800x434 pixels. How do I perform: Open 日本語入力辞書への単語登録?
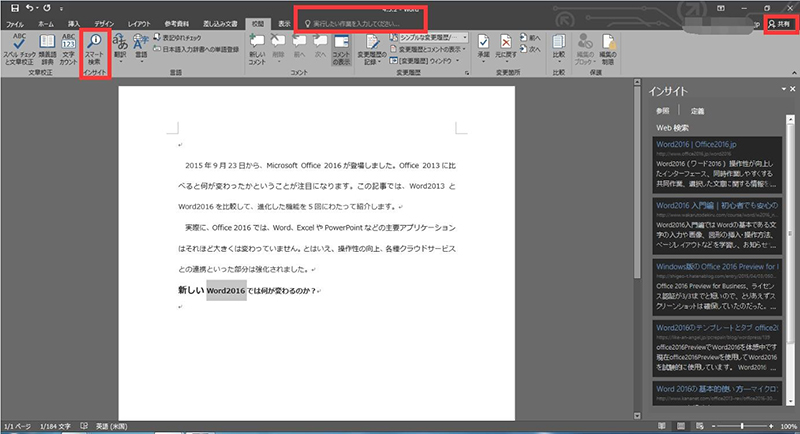click(x=196, y=49)
